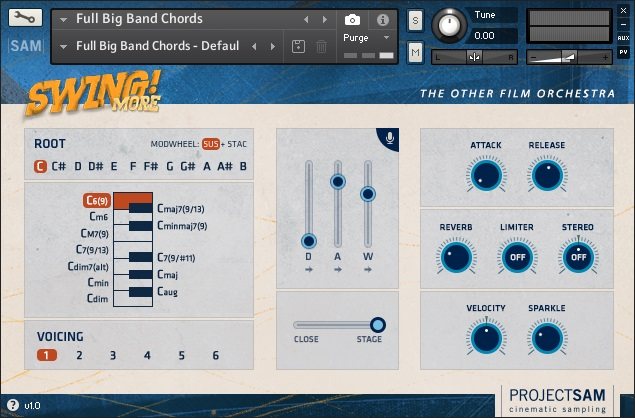Open the microphone panel icon
This screenshot has height=418, width=635.
pyautogui.click(x=390, y=138)
